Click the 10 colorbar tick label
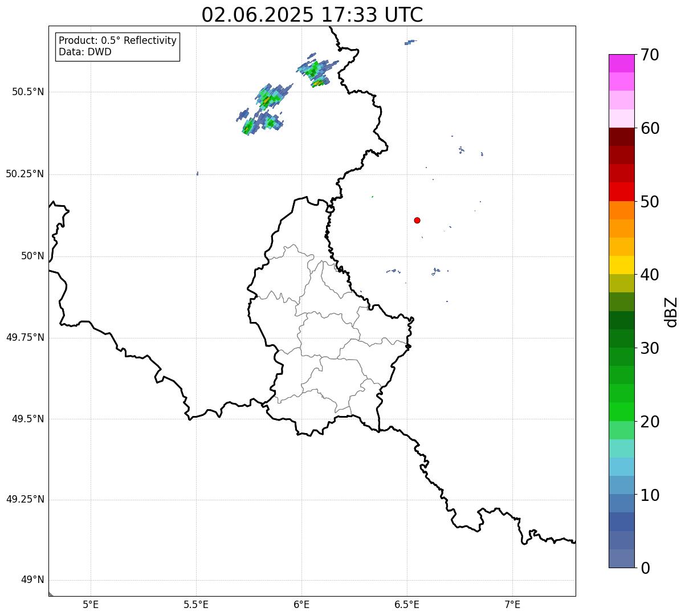685x616 pixels. click(650, 495)
